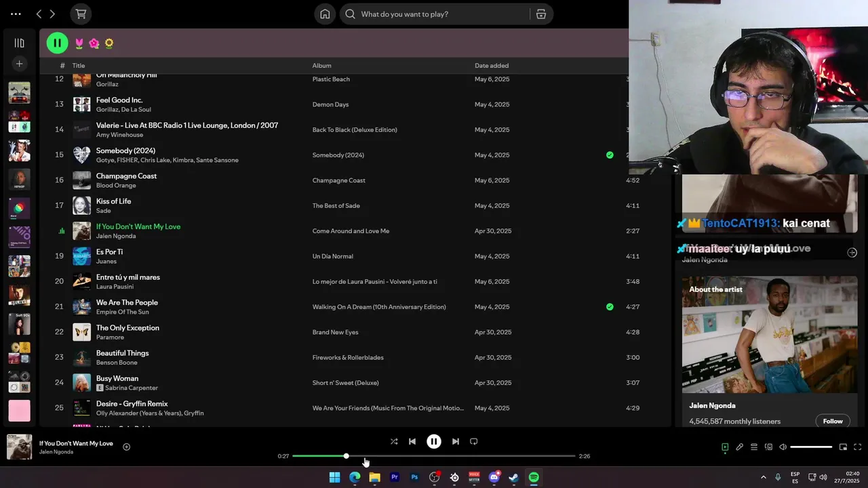Open pink playlist thumbnail in sidebar
The image size is (868, 488).
point(19,411)
